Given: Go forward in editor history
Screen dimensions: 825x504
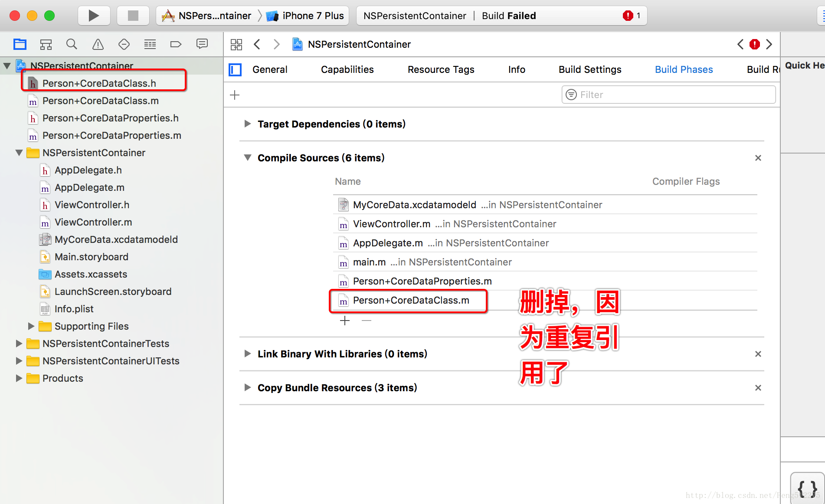Looking at the screenshot, I should [x=276, y=44].
